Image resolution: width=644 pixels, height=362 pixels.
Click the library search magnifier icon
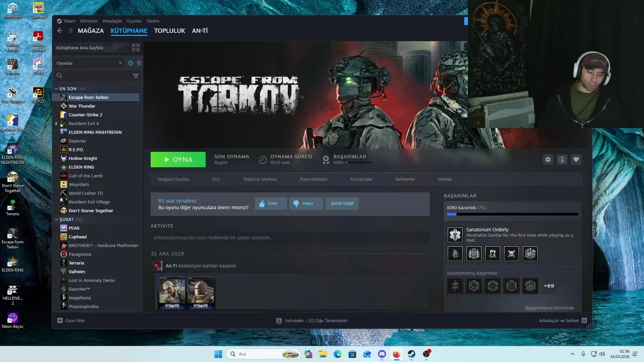[59, 75]
